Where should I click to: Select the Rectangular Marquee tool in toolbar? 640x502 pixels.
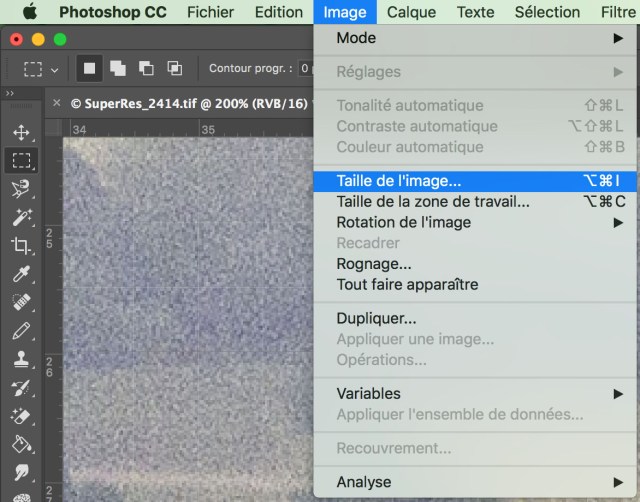(21, 160)
